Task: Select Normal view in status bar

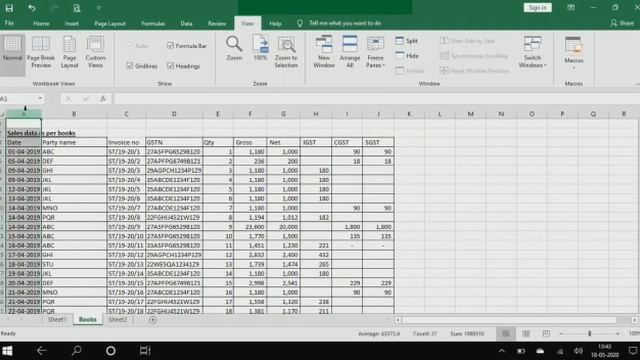Action: tap(506, 333)
